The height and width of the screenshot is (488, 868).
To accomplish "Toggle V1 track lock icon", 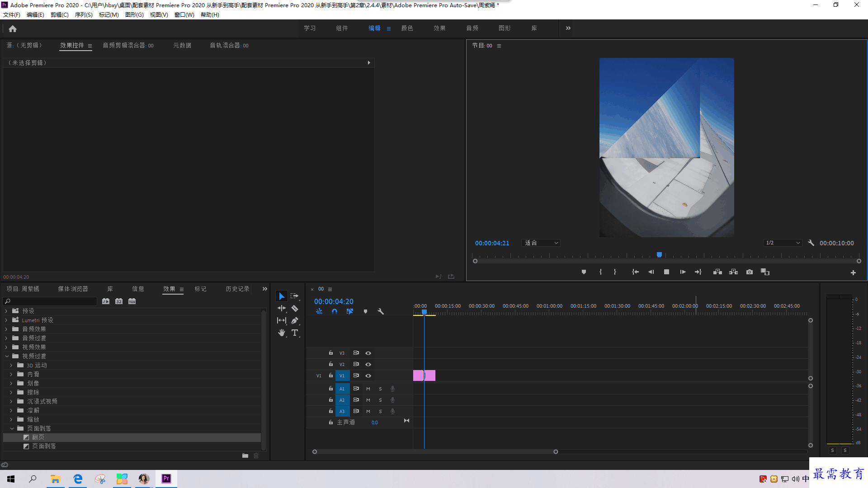I will [331, 375].
